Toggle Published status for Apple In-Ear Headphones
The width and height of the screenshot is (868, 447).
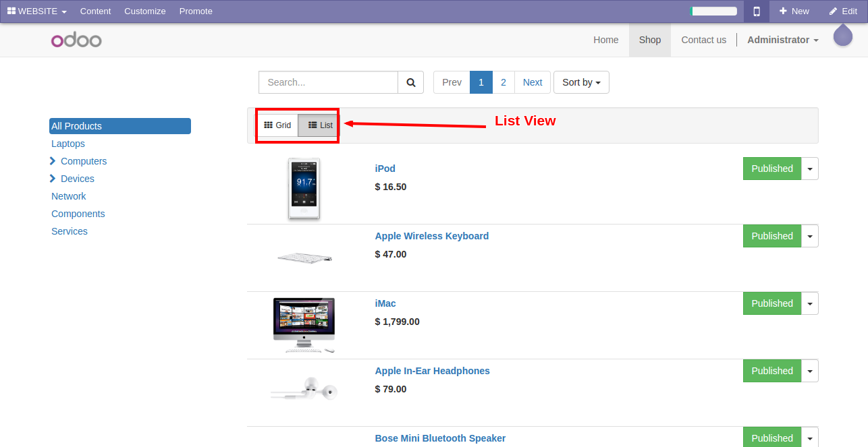(772, 371)
